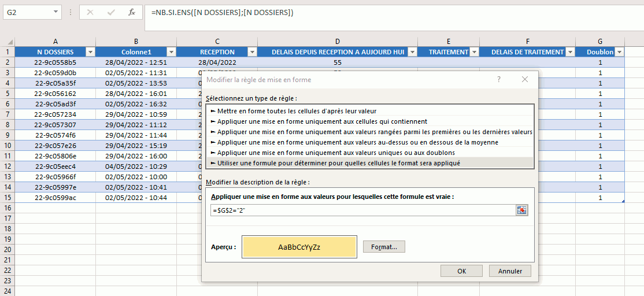Click the confirm entry checkmark icon
Screen dimensions: 644x296
pos(111,12)
